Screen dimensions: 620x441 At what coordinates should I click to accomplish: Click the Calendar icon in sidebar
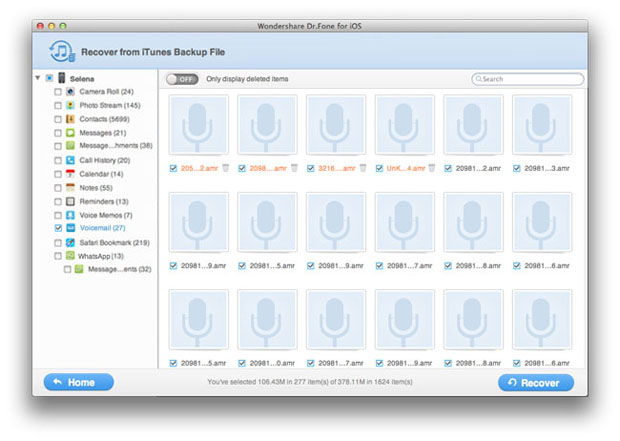pyautogui.click(x=70, y=174)
